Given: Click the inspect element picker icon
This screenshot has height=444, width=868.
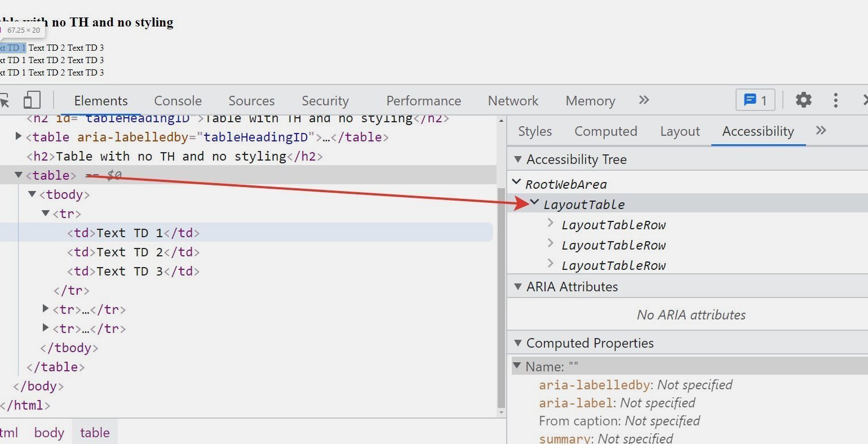Looking at the screenshot, I should coord(5,101).
